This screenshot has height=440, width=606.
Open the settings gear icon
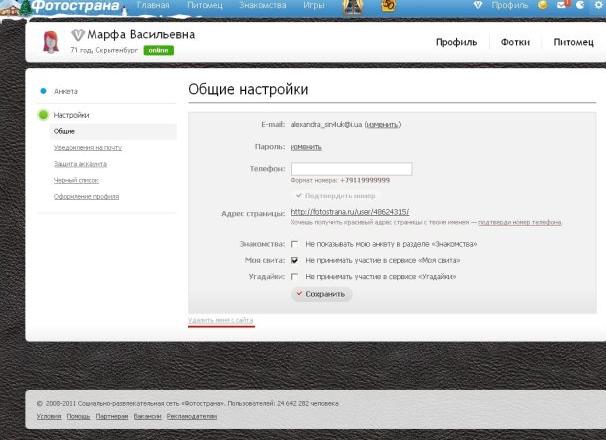click(x=598, y=5)
